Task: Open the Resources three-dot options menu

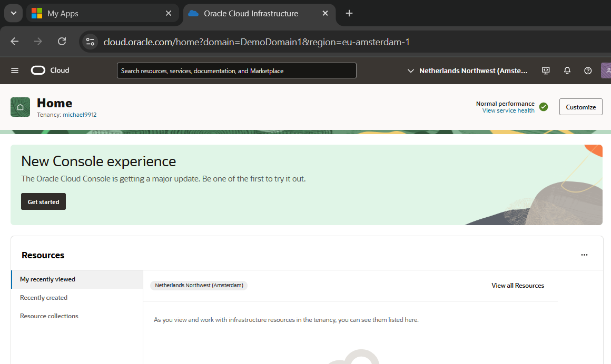Action: [584, 255]
